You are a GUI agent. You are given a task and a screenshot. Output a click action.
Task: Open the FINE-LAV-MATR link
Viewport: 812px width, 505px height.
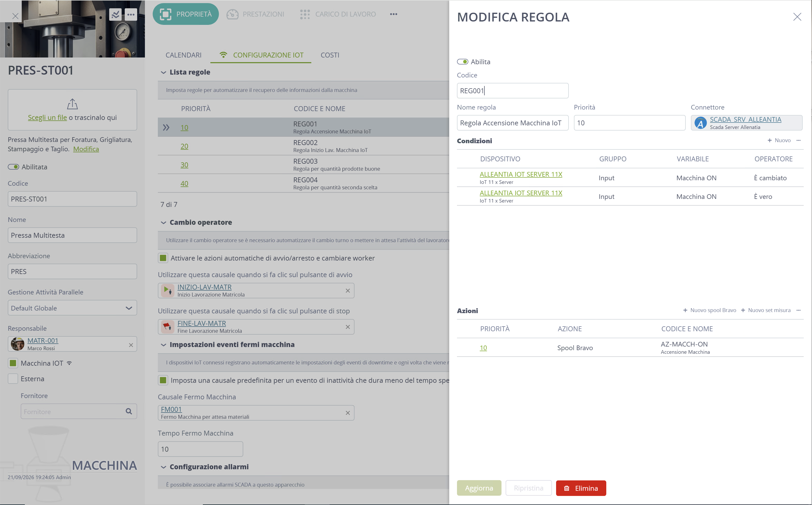click(x=202, y=323)
